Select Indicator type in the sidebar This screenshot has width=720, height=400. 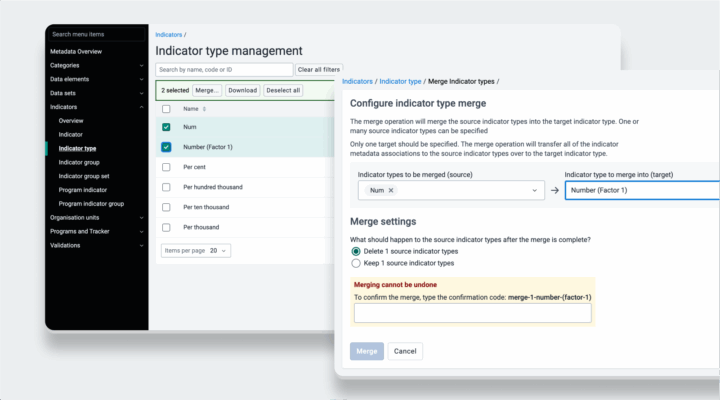point(77,148)
